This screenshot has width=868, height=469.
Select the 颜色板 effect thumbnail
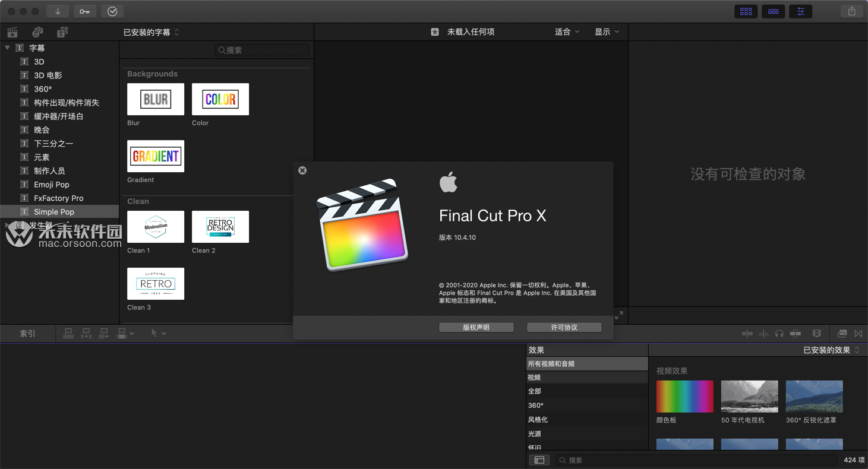[x=685, y=397]
